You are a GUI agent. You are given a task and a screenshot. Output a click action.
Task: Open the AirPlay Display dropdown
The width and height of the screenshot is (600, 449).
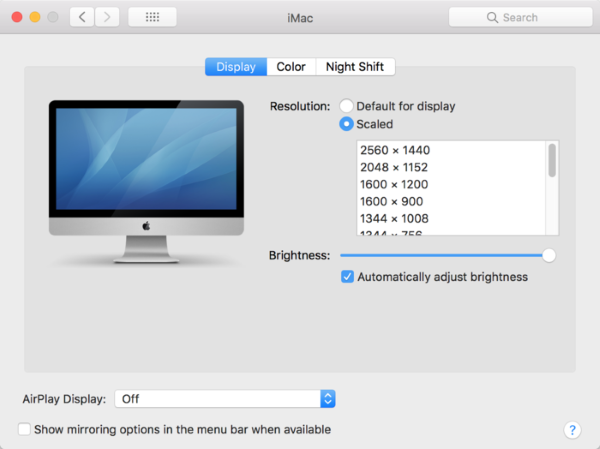coord(225,399)
